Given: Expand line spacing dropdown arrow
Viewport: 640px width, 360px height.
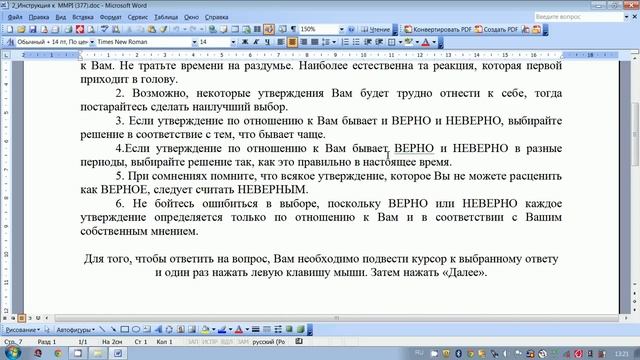Looking at the screenshot, I should coord(334,42).
